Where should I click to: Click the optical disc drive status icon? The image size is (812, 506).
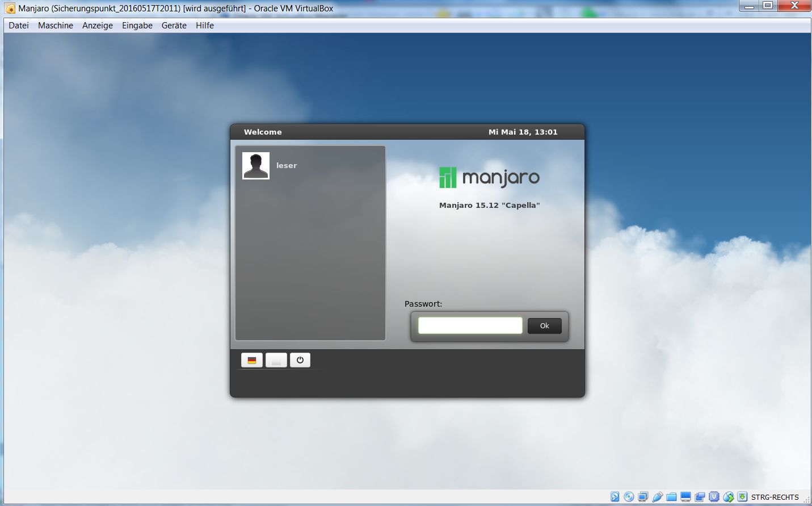point(629,497)
